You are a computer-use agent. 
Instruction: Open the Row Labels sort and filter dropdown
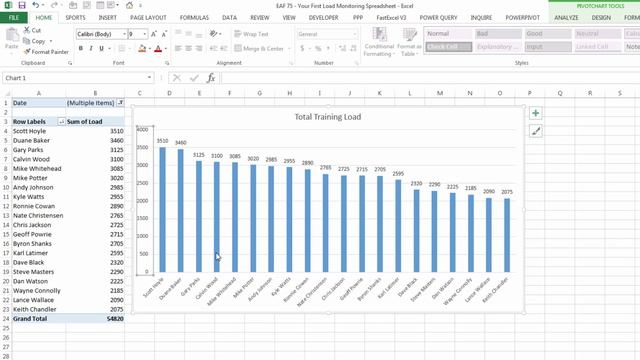[x=61, y=122]
